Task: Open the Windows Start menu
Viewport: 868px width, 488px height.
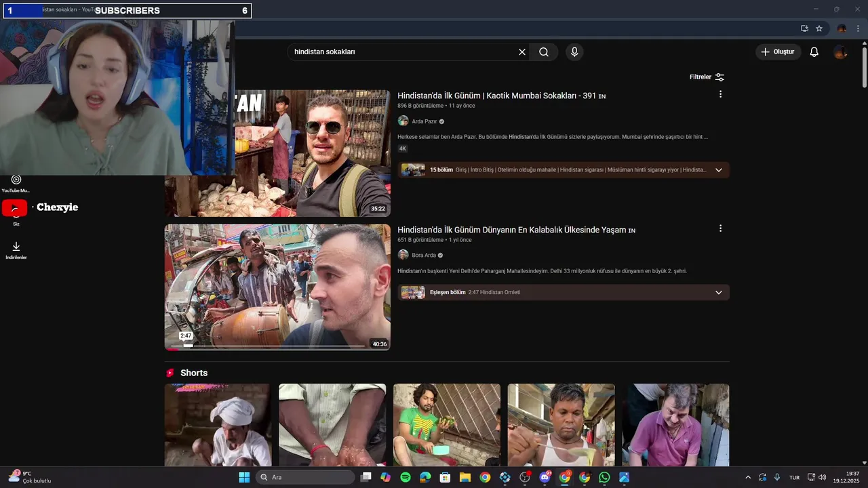Action: click(x=244, y=477)
